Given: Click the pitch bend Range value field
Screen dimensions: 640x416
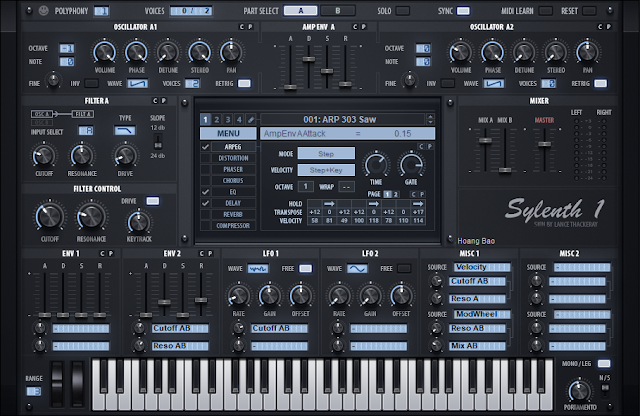Looking at the screenshot, I should point(34,392).
